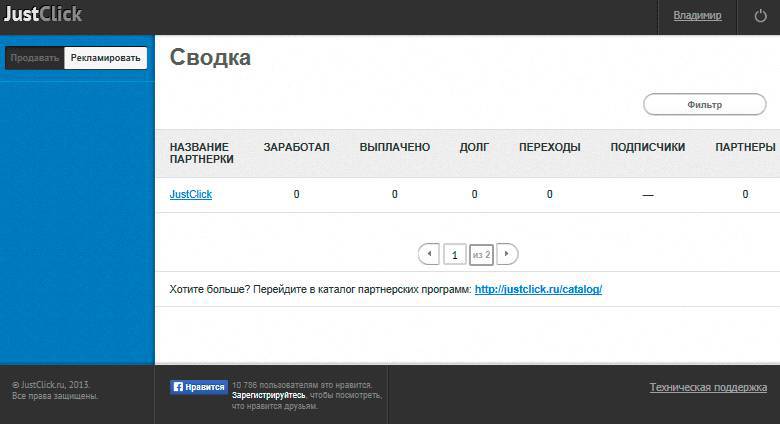Click ВЫПЛАЧЕНО column header

click(394, 147)
